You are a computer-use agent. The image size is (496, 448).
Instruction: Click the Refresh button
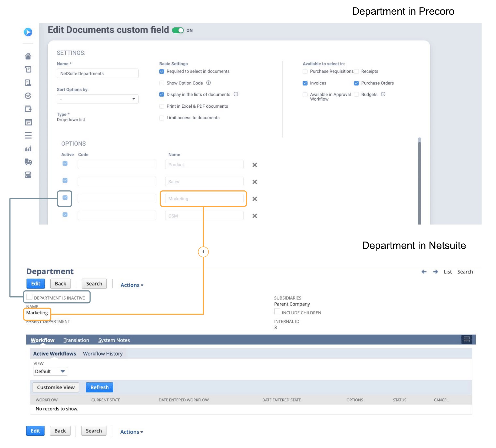coord(99,387)
